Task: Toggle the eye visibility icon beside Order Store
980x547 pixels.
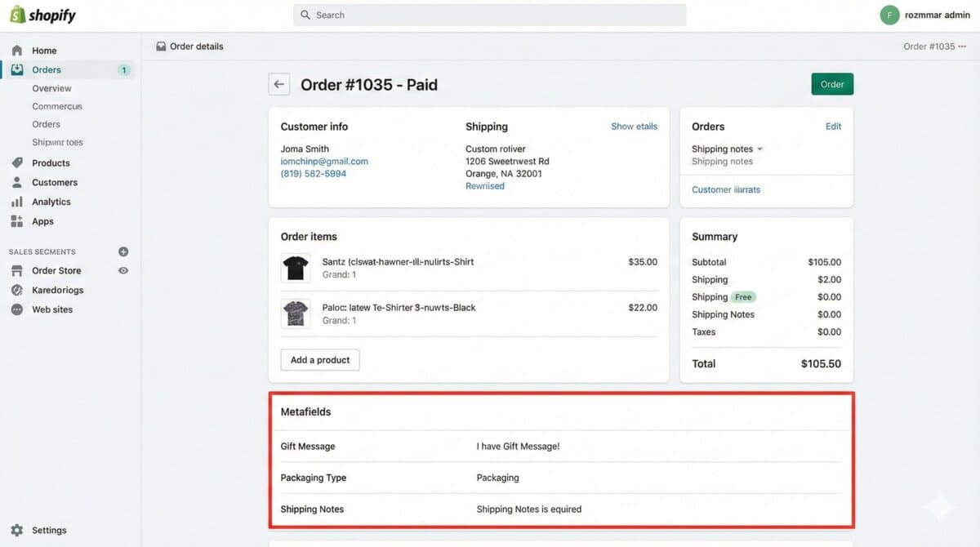Action: (x=123, y=270)
